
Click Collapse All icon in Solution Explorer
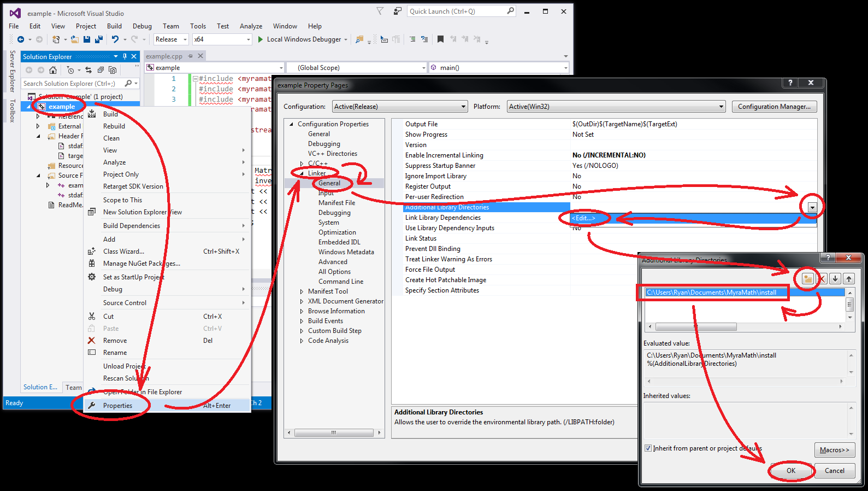(x=101, y=70)
